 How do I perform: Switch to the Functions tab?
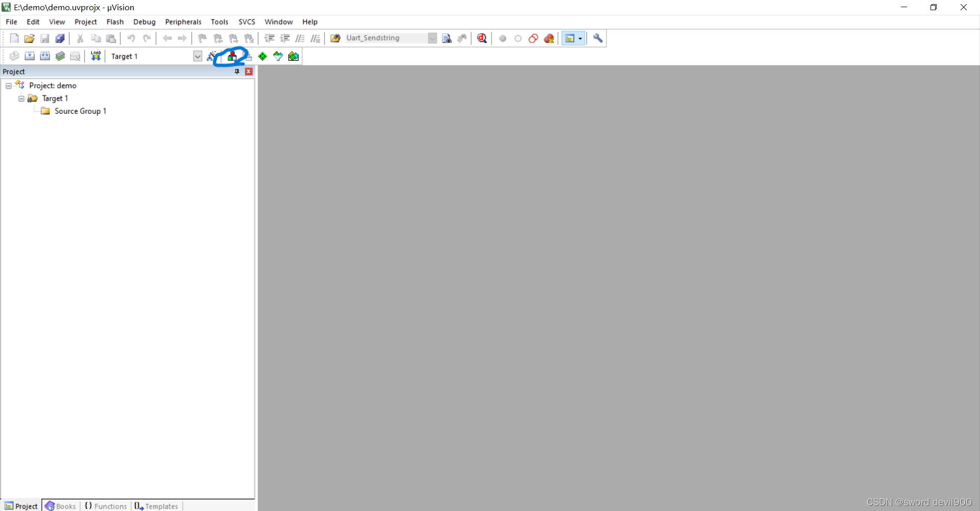[106, 506]
